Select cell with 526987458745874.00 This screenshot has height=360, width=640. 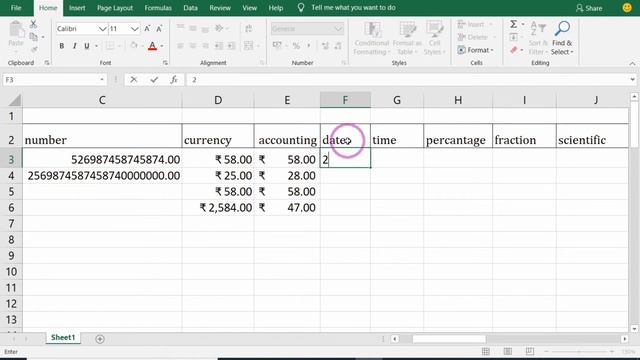click(102, 160)
